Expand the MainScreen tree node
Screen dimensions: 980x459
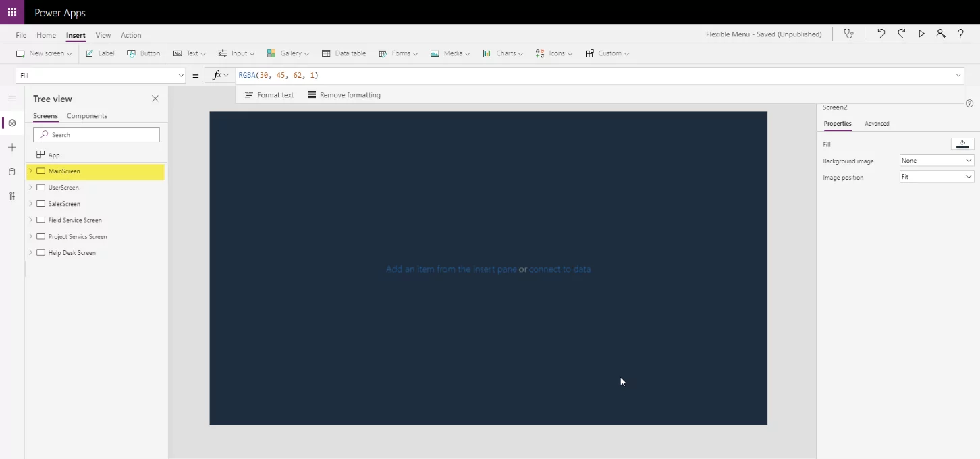coord(30,171)
